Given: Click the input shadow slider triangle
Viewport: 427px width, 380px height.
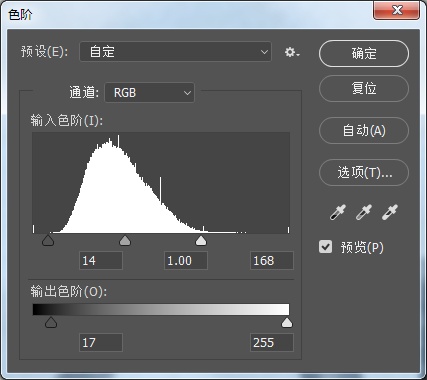Looking at the screenshot, I should click(48, 241).
